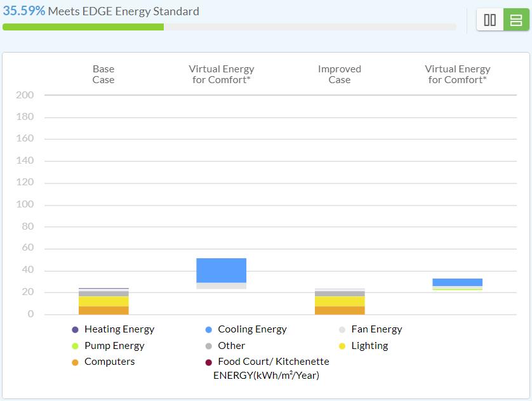Click the Base Case orange Computers segment
The height and width of the screenshot is (401, 532).
[103, 310]
